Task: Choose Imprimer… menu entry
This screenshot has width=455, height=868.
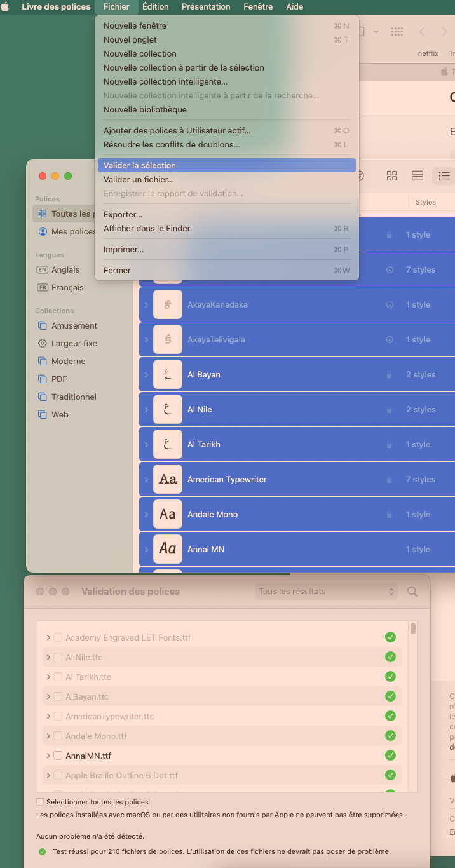Action: coord(227,250)
